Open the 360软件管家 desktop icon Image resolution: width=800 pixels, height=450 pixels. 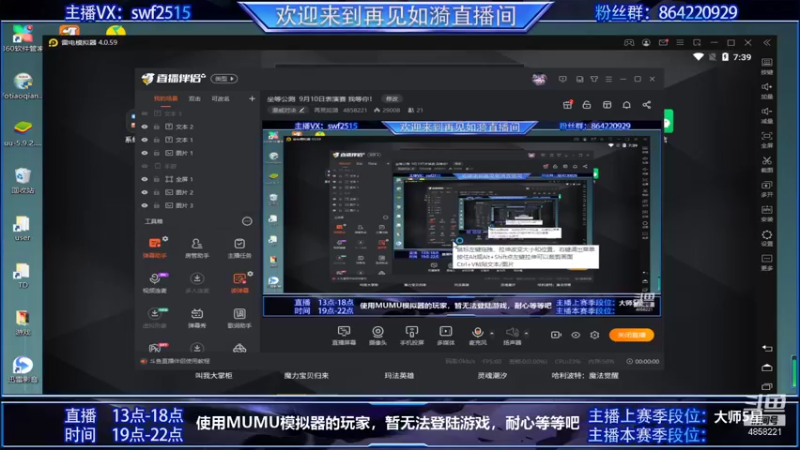[x=22, y=38]
